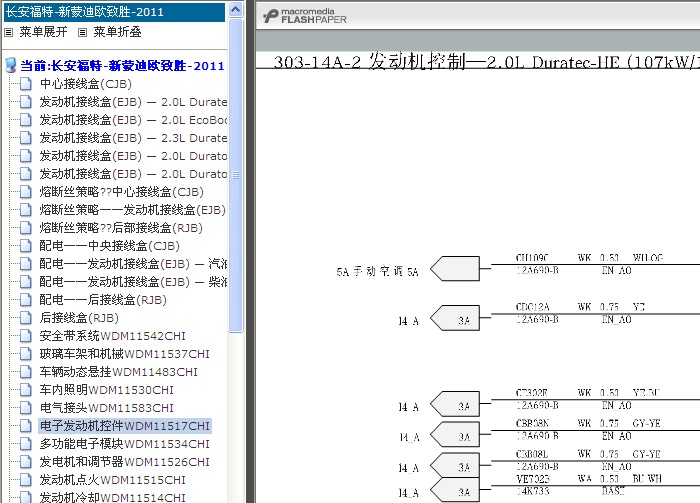Image resolution: width=700 pixels, height=503 pixels.
Task: Open 发动机接线盒(EJB) — 2.3L Duratec entry
Action: click(x=133, y=138)
